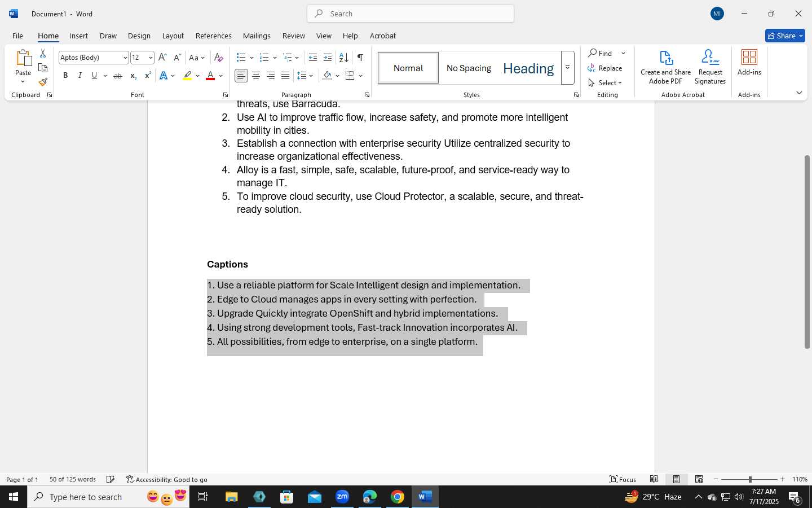Viewport: 812px width, 508px height.
Task: Collapse the ribbon with chevron
Action: [799, 93]
